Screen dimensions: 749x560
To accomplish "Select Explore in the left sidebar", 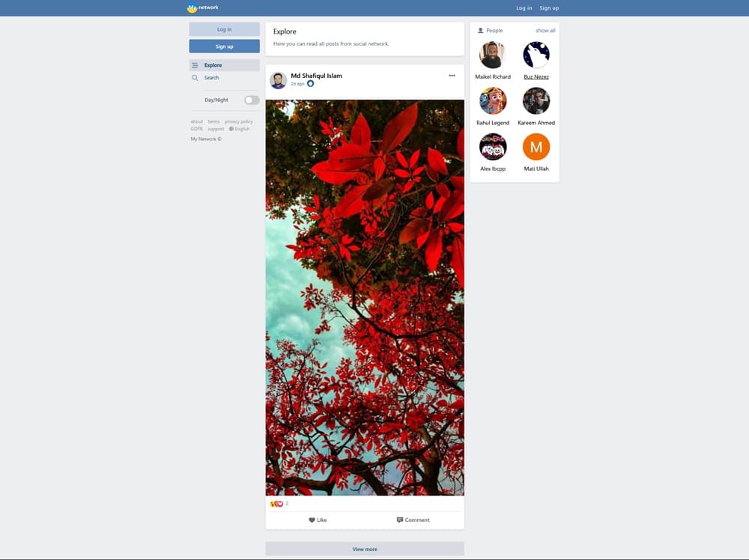I will click(x=213, y=65).
